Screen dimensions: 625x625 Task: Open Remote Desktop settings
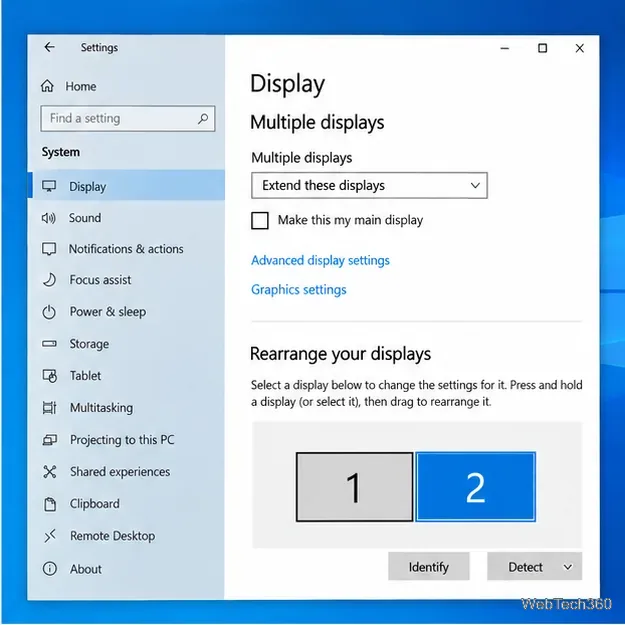click(126, 536)
